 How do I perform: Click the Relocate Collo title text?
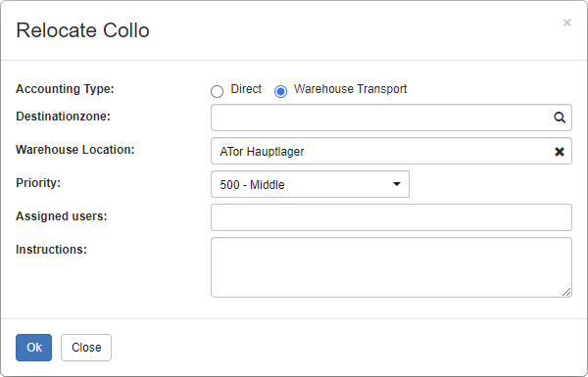83,30
